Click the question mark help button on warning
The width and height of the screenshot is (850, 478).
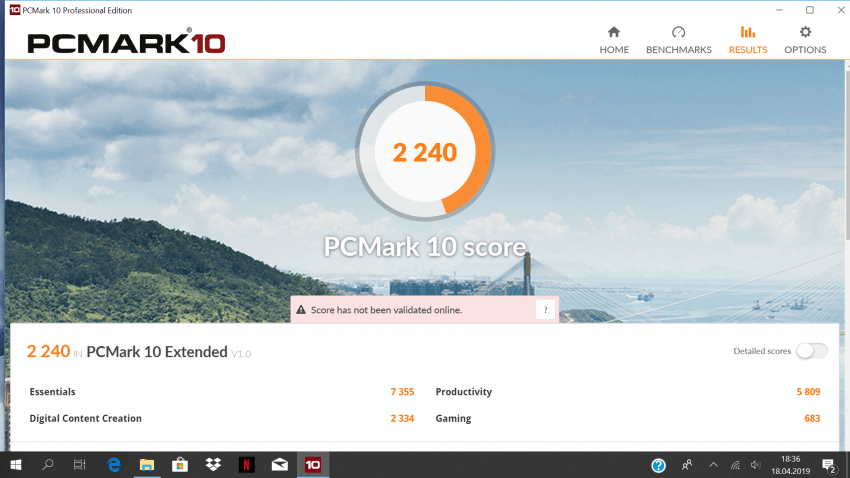(x=545, y=310)
